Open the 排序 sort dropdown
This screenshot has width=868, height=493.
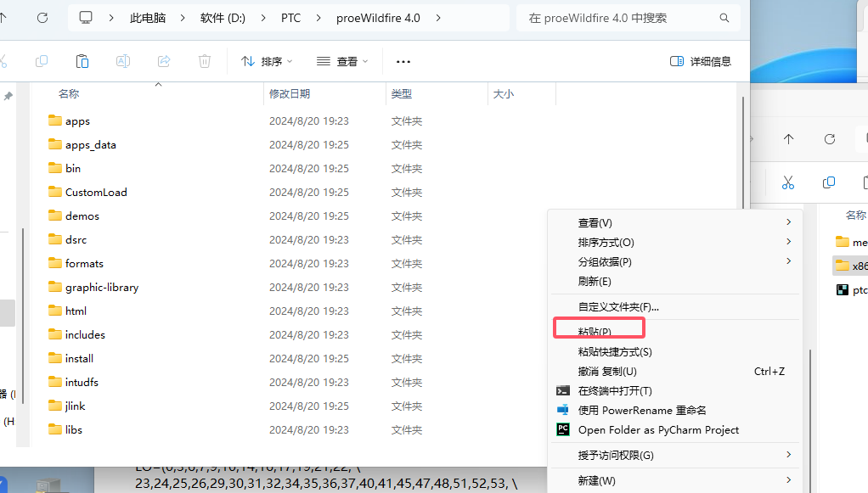tap(267, 61)
